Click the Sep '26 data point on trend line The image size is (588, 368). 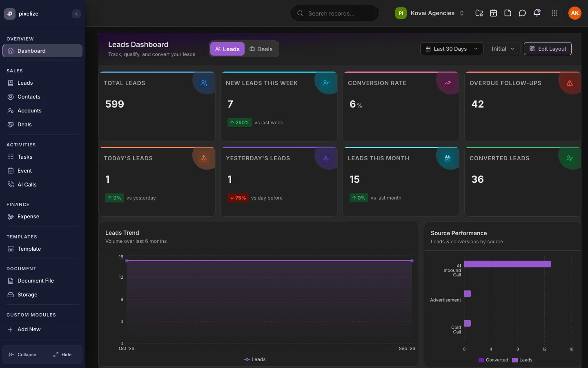pyautogui.click(x=412, y=260)
